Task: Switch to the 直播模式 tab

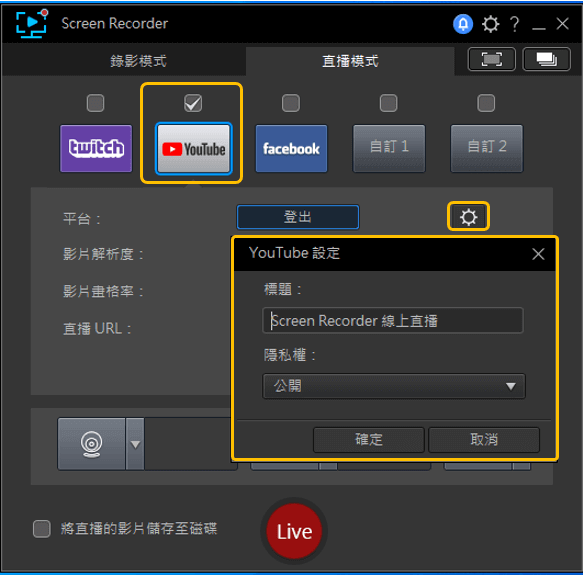Action: point(350,61)
